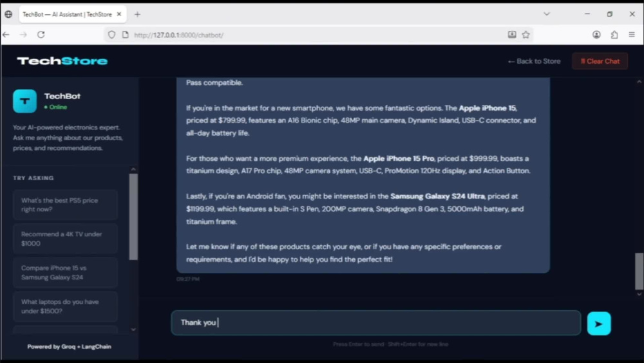Restore down the browser window
The width and height of the screenshot is (644, 363).
(x=609, y=14)
